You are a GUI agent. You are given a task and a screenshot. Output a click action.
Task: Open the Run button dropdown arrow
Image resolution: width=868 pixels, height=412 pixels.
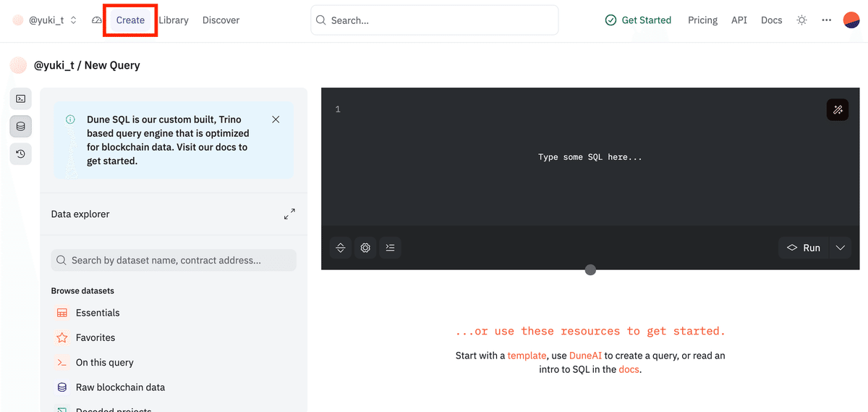point(840,248)
